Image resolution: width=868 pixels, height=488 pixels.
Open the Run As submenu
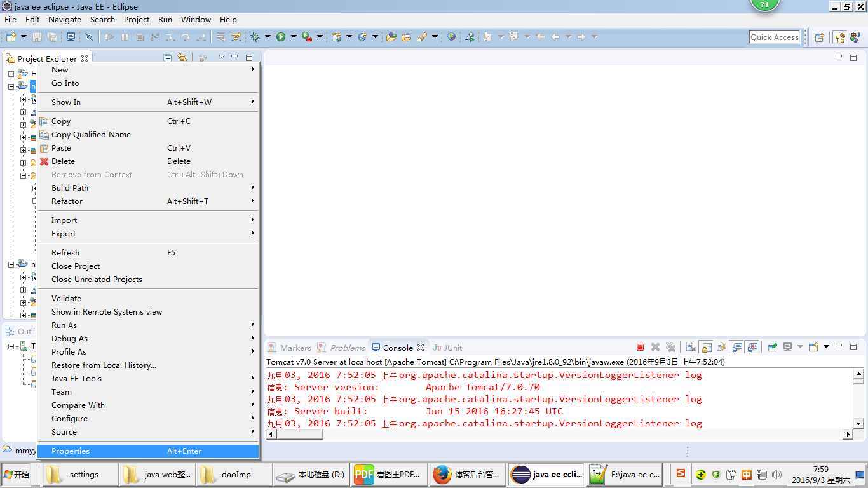tap(148, 325)
